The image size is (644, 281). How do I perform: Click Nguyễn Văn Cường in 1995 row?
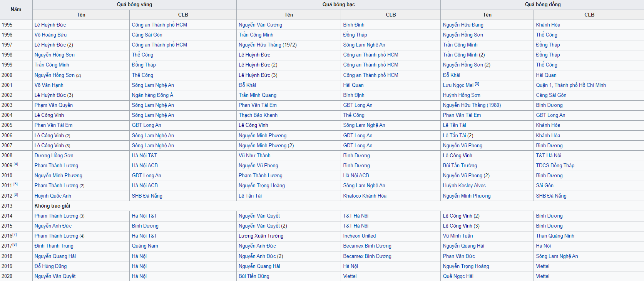pos(260,25)
